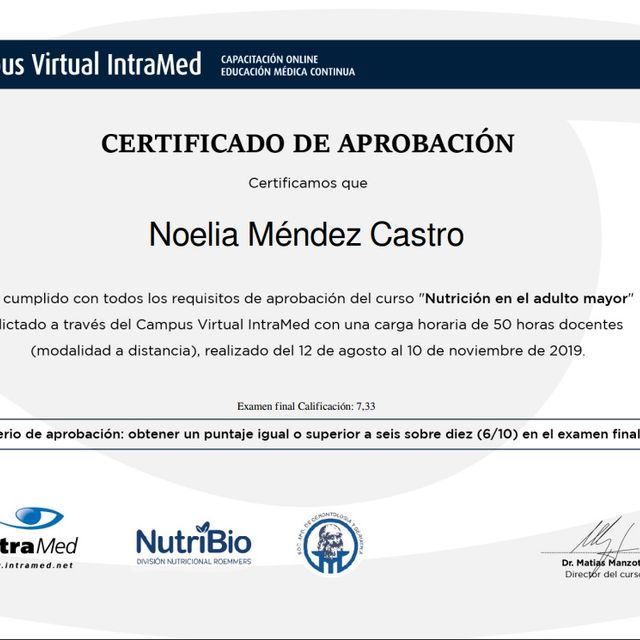The image size is (640, 640).
Task: Click 'Campus Virtual IntraMed' in the paragraph
Action: tap(222, 324)
